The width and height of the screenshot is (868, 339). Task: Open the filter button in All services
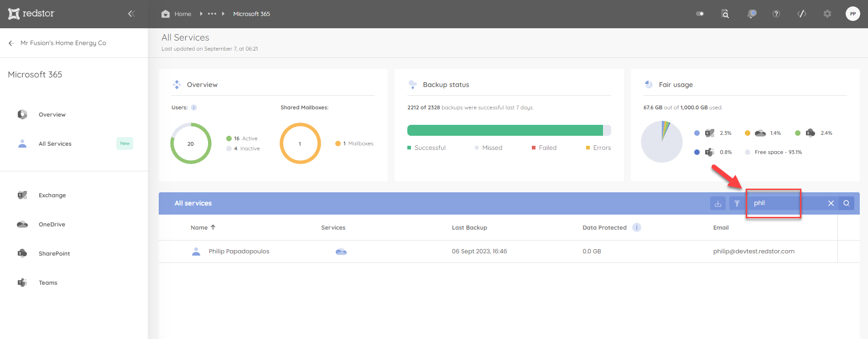click(x=737, y=203)
